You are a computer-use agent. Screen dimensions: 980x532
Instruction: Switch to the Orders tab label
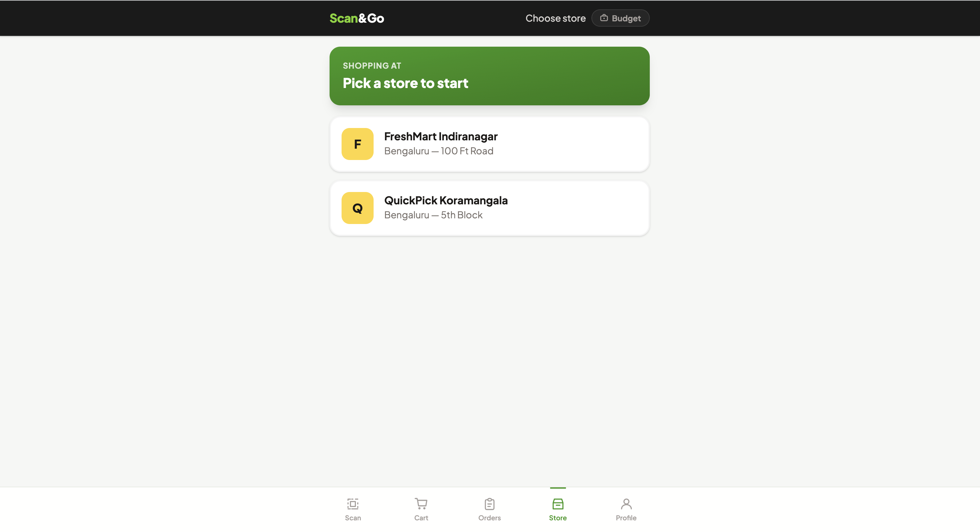tap(489, 518)
